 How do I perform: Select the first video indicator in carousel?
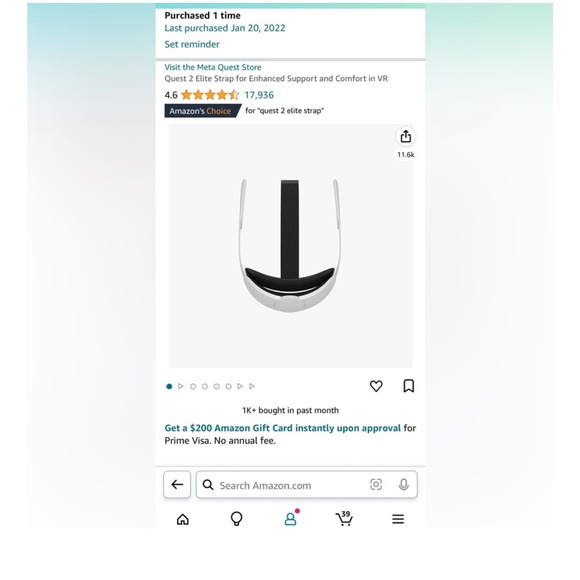pyautogui.click(x=181, y=386)
